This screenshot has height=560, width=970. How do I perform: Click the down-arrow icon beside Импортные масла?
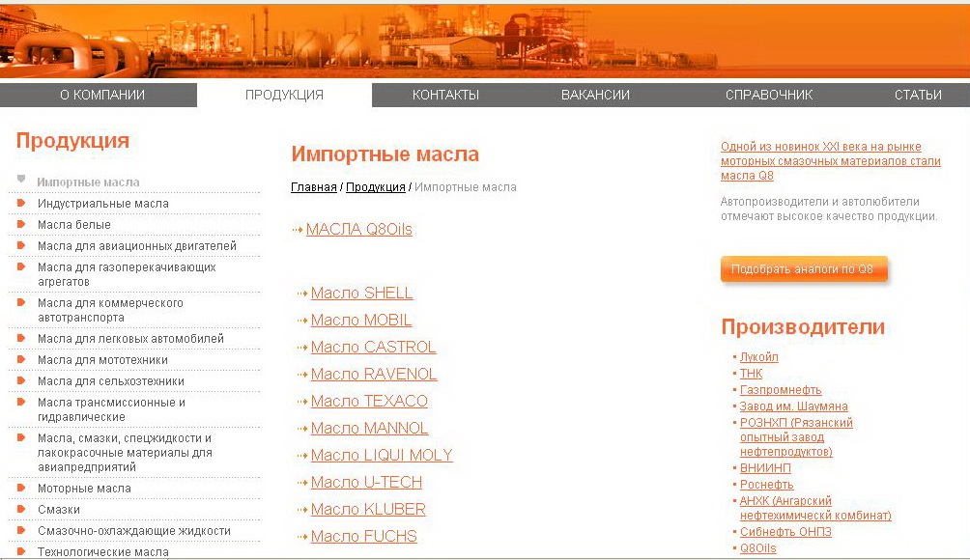pyautogui.click(x=21, y=180)
